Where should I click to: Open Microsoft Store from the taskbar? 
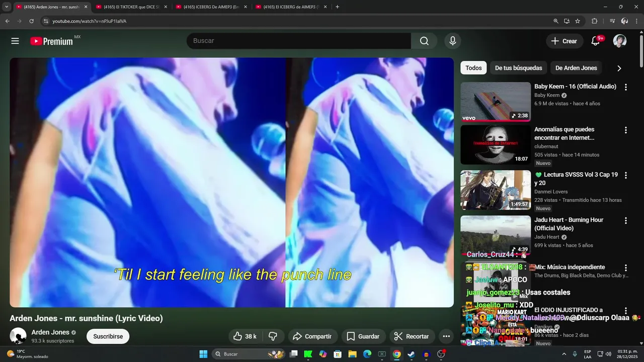[x=338, y=354]
